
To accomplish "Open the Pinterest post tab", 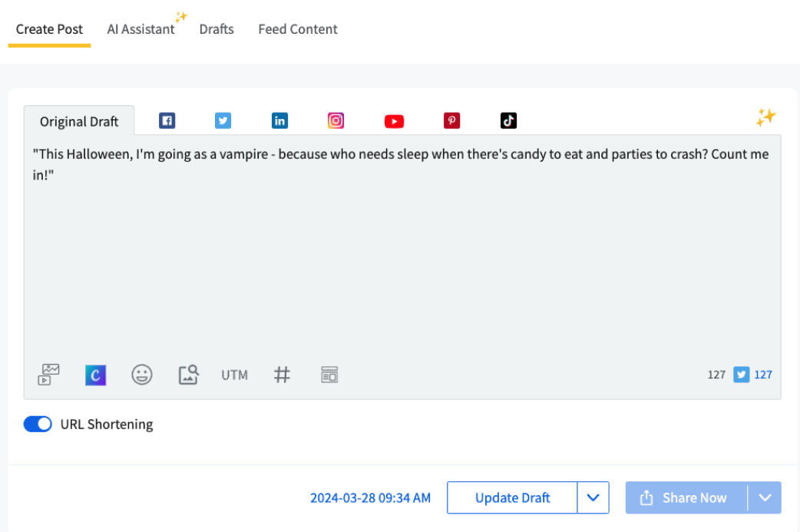I will pyautogui.click(x=451, y=121).
